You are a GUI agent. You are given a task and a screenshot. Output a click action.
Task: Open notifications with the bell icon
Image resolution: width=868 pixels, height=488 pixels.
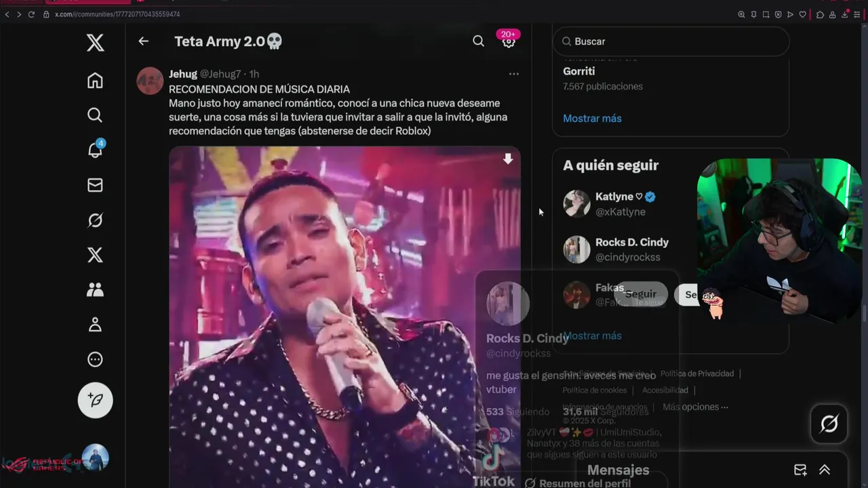coord(95,150)
